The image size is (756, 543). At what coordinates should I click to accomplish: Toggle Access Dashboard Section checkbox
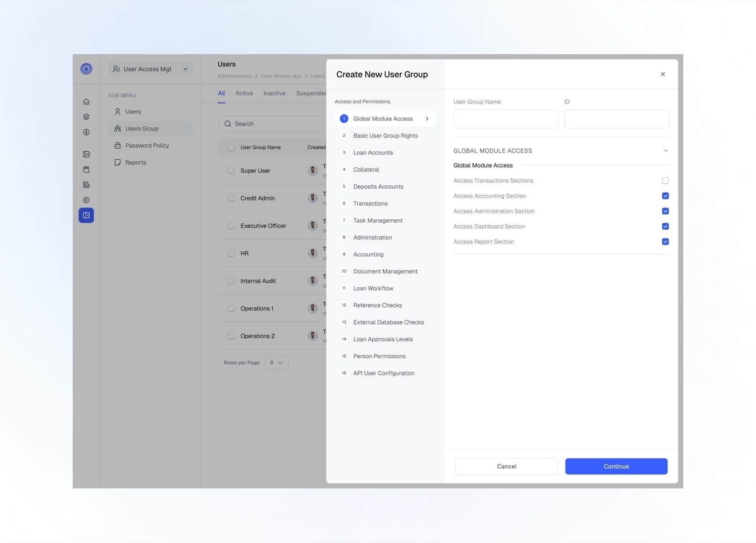coord(665,226)
